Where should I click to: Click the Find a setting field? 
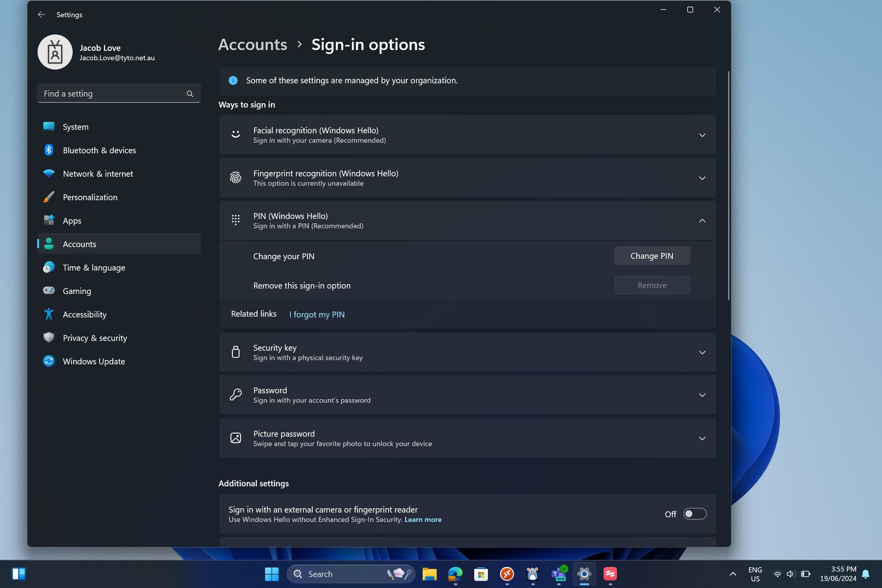[x=113, y=94]
